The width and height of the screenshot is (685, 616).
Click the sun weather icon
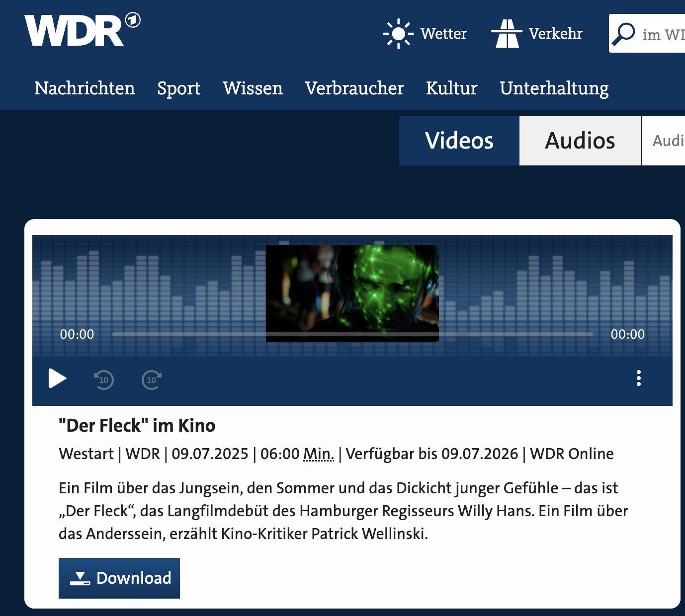point(398,34)
